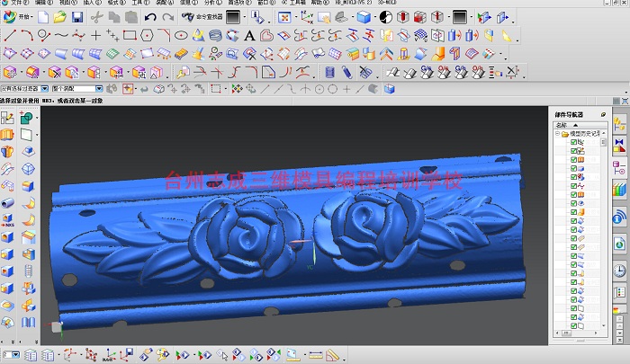This screenshot has height=364, width=630.
Task: Click the Through Curve Mesh green grid surface icon
Action: click(112, 54)
